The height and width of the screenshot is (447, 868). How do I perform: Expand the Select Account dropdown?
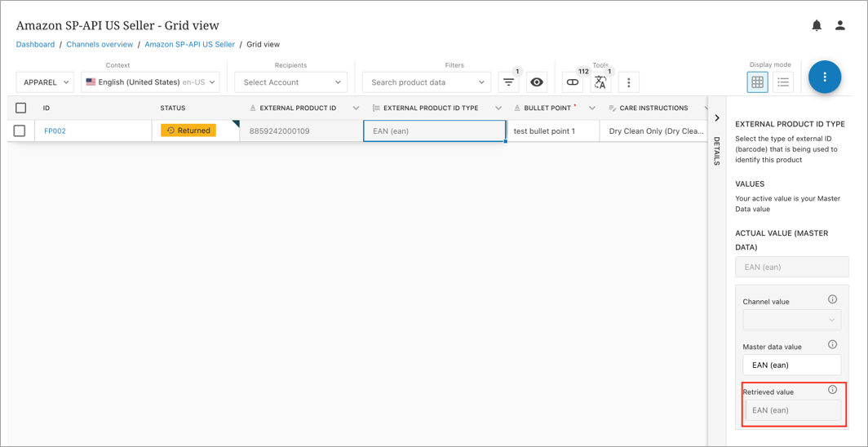[x=291, y=82]
